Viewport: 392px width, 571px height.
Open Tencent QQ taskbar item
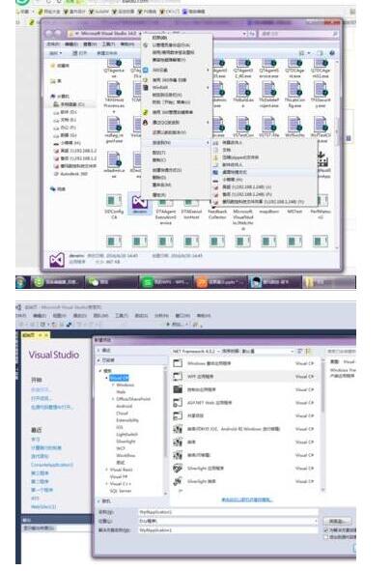point(274,282)
